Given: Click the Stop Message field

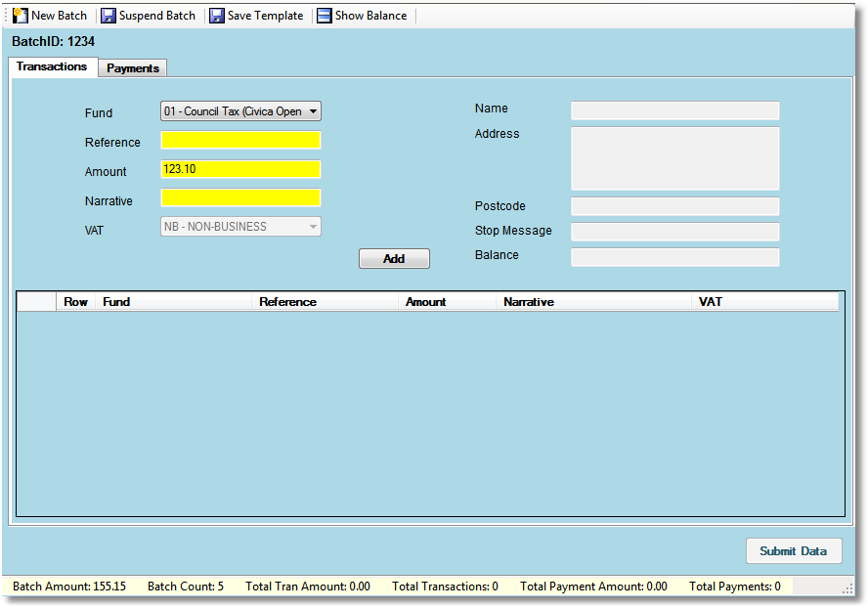Looking at the screenshot, I should [x=674, y=232].
